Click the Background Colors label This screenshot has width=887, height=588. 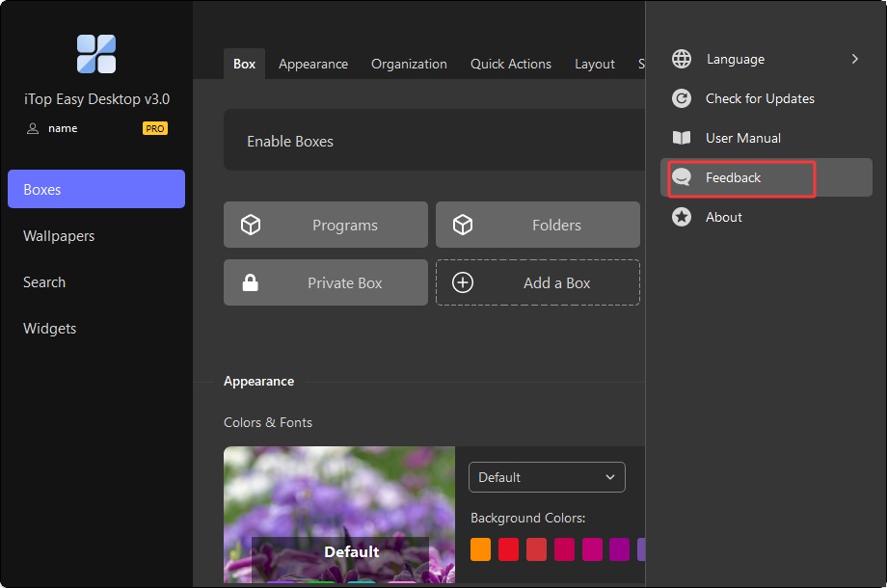click(527, 518)
